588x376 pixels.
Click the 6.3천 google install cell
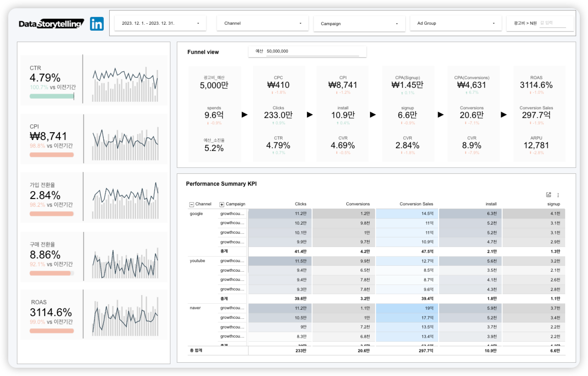(470, 214)
